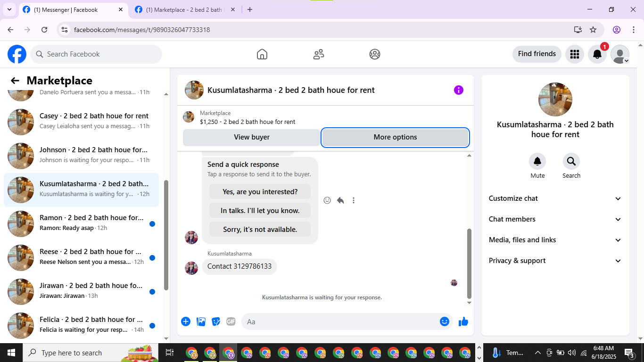Click the conversation scrollbar thumb

point(469,263)
